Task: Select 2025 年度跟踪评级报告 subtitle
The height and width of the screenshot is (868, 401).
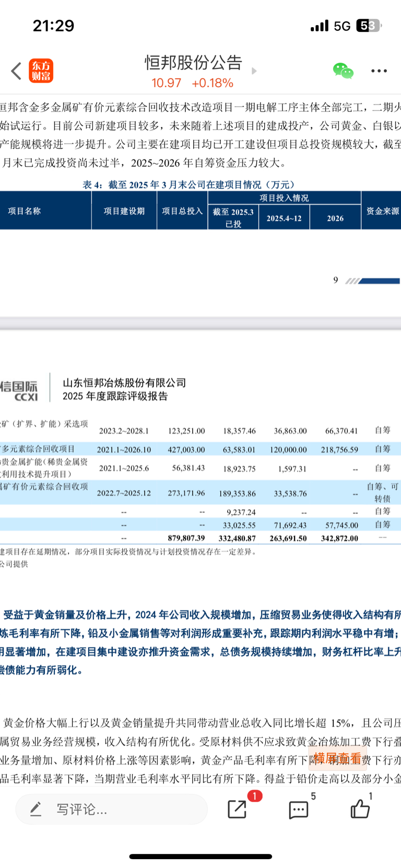Action: (115, 396)
